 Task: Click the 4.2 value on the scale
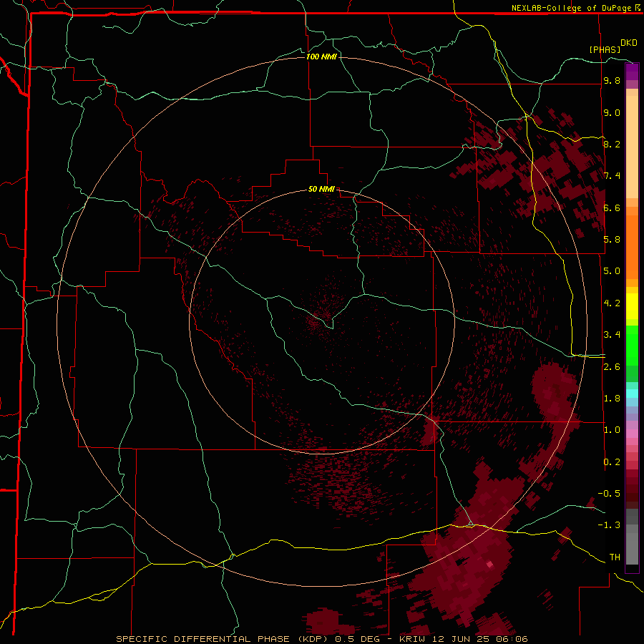pos(612,303)
